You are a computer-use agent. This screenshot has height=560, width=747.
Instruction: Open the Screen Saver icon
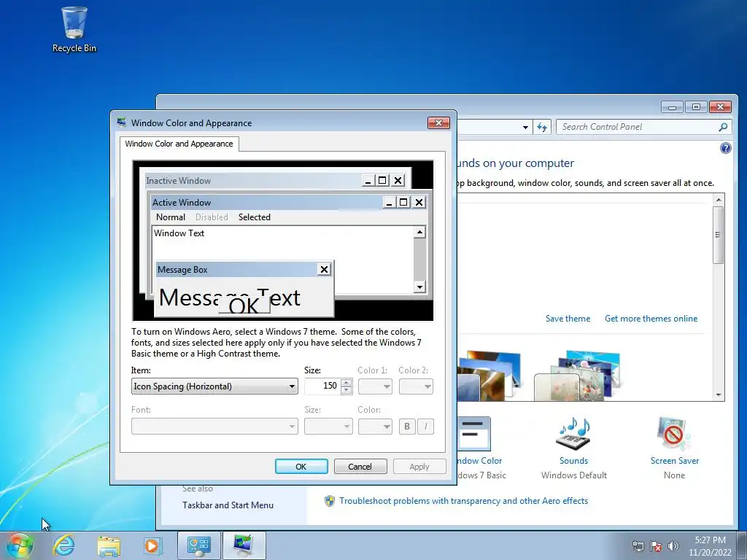coord(673,433)
